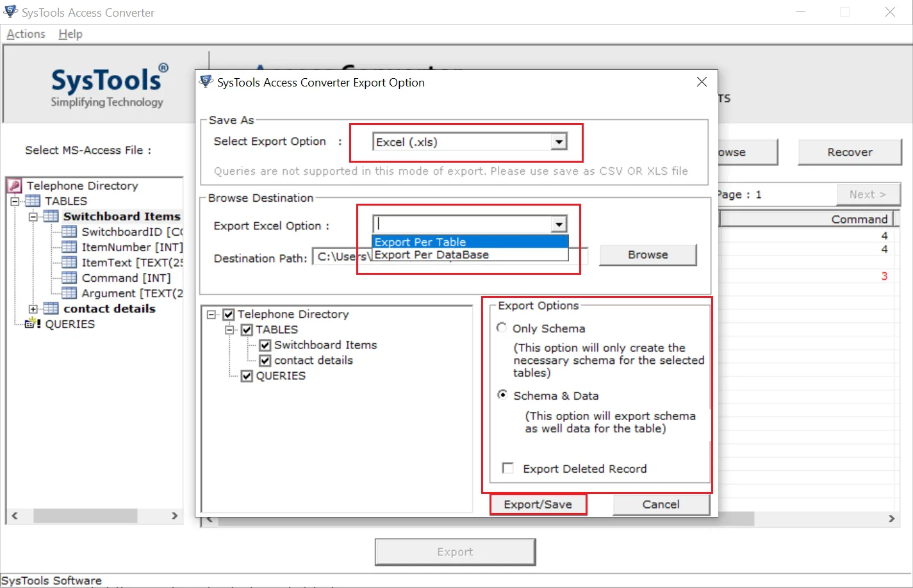Click the main window title bar app icon
The height and width of the screenshot is (588, 913).
[x=10, y=12]
